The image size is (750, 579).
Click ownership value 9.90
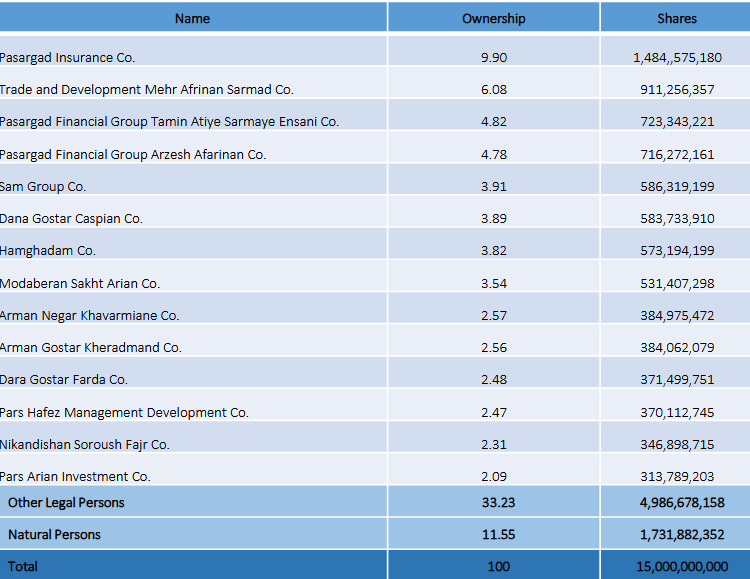493,58
